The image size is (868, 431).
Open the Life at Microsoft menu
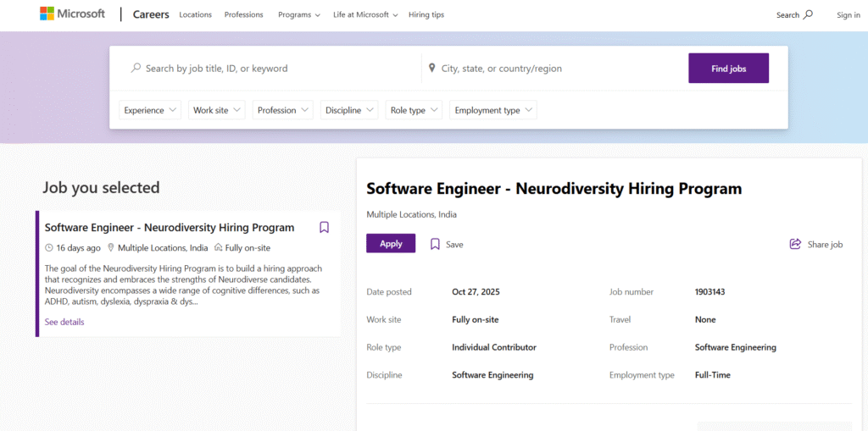[365, 14]
